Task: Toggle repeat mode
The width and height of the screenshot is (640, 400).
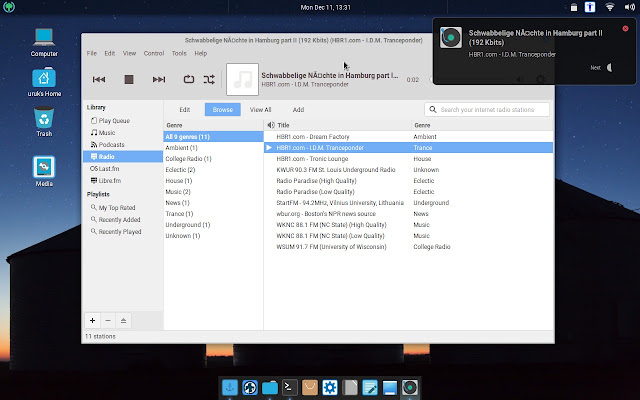Action: pyautogui.click(x=189, y=79)
